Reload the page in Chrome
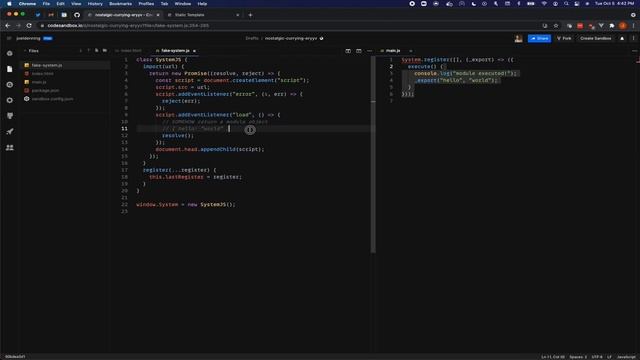The width and height of the screenshot is (640, 360). click(x=29, y=25)
